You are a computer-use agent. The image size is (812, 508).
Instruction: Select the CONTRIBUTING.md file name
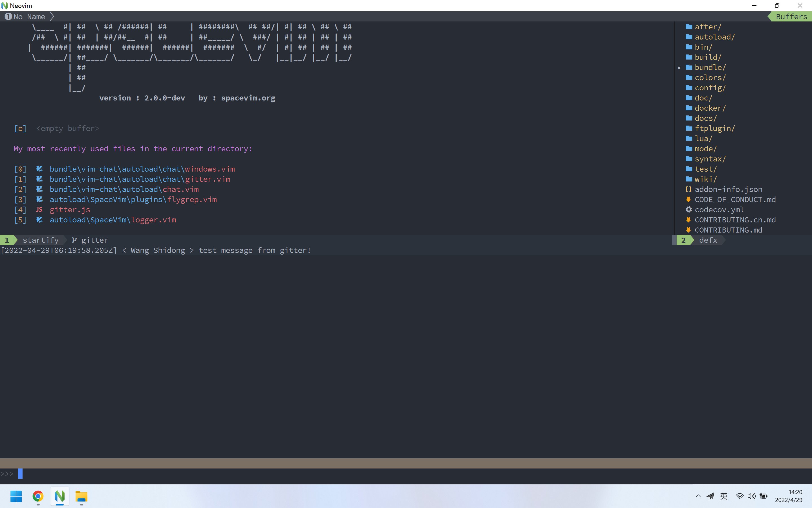pos(729,230)
